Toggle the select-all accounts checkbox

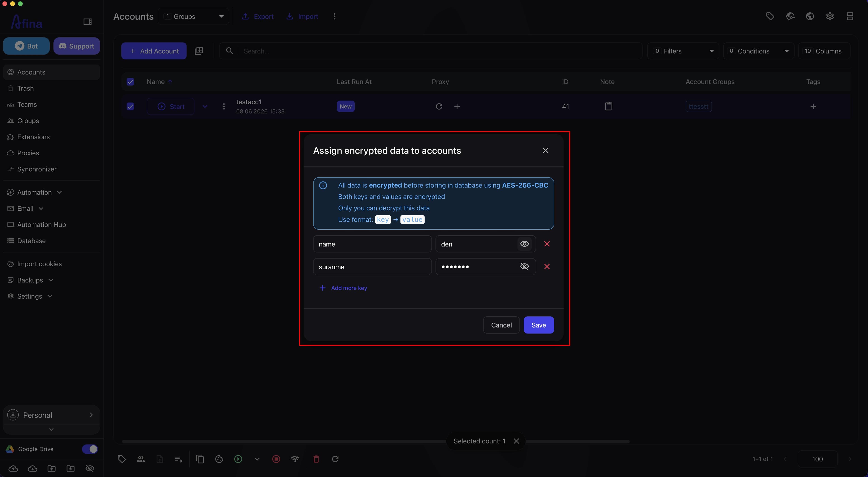[x=130, y=82]
